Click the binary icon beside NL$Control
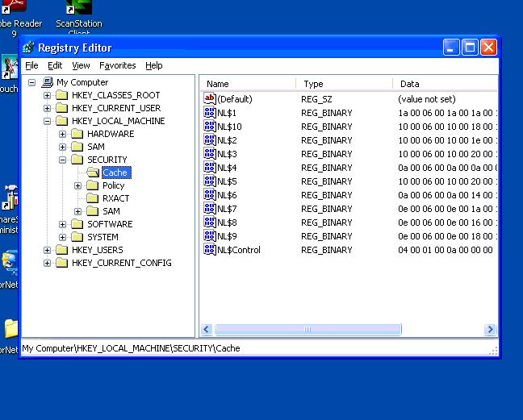This screenshot has width=523, height=420. click(x=210, y=249)
